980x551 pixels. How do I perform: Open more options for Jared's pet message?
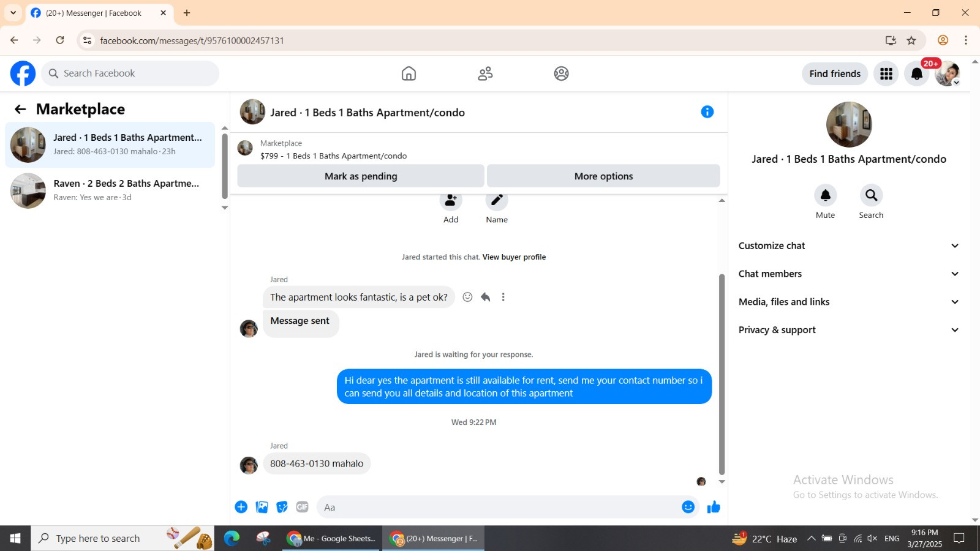pos(503,297)
